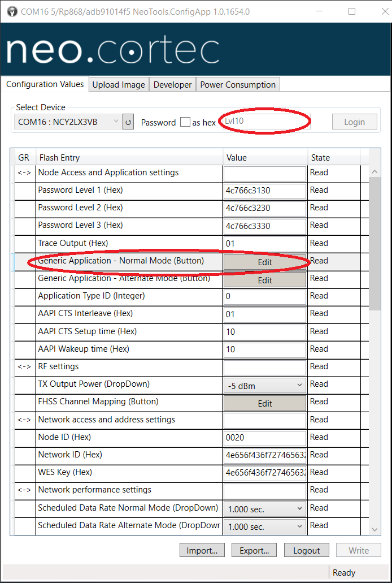Screen dimensions: 392x583
Task: Click the vertical scrollbar thumb
Action: [374, 244]
